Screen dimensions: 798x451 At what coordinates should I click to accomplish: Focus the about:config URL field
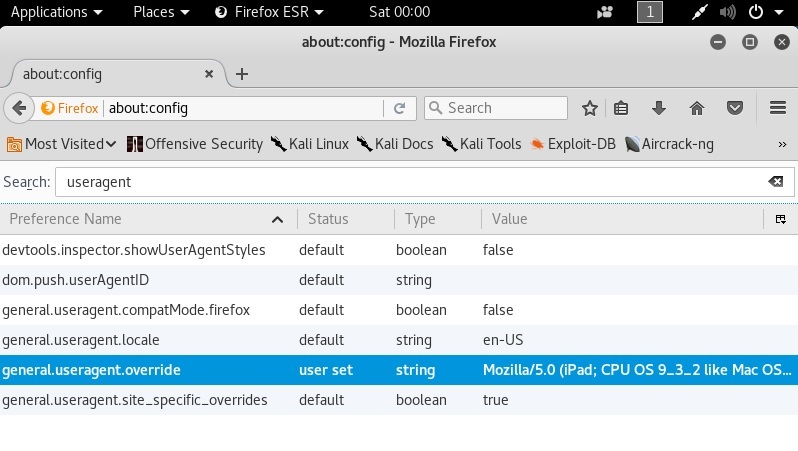click(244, 108)
